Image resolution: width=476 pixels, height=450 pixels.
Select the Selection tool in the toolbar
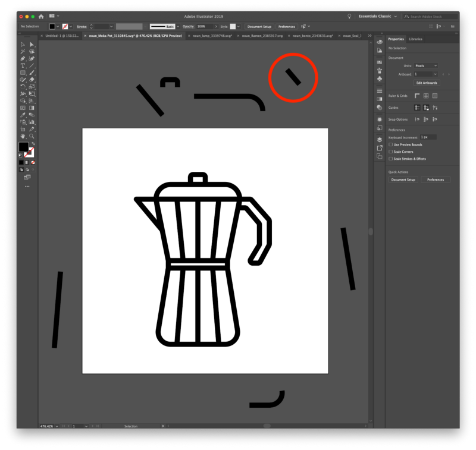[23, 45]
